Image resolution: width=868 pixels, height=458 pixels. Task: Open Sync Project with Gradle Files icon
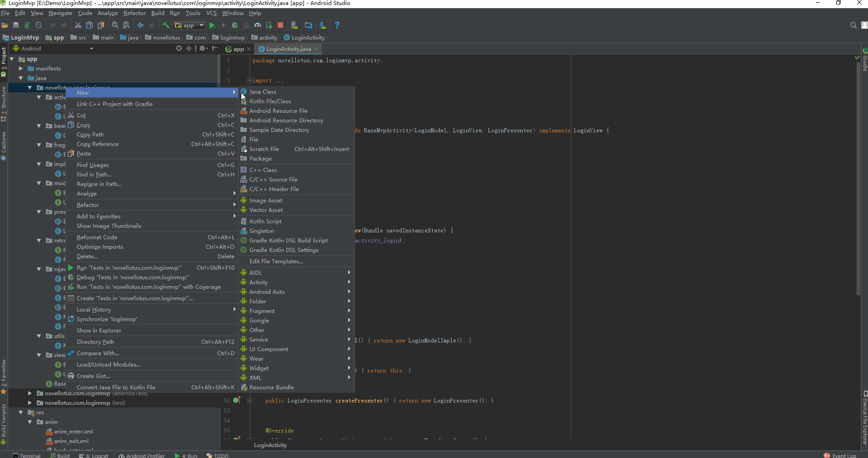pos(27,25)
